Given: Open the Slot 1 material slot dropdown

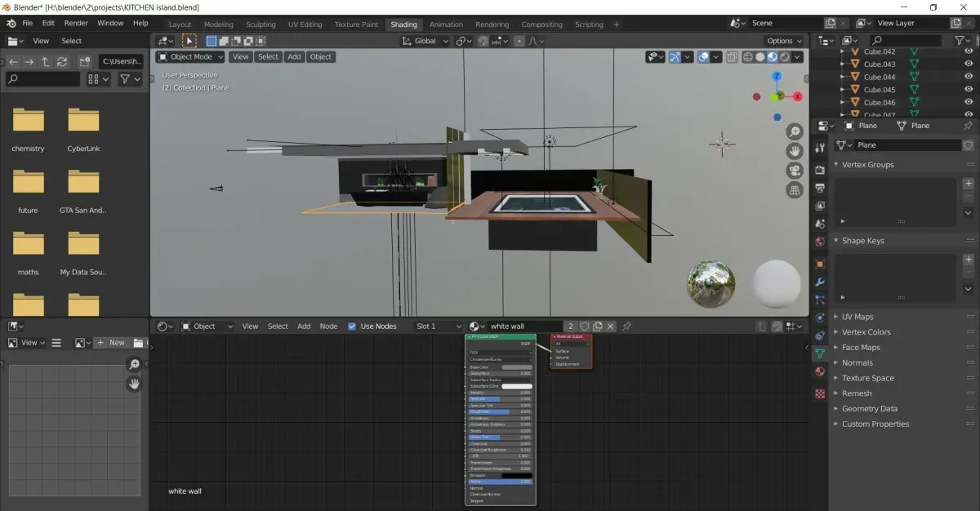Looking at the screenshot, I should 439,327.
